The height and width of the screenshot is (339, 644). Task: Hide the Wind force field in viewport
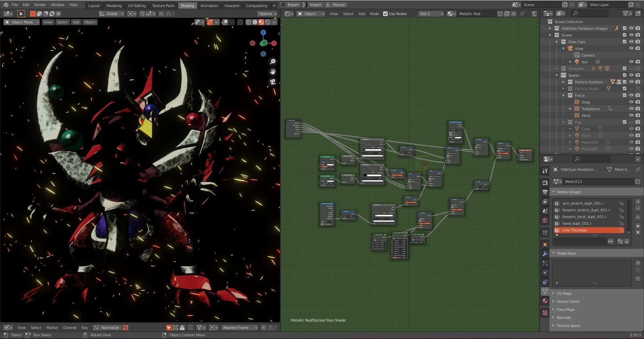point(631,115)
